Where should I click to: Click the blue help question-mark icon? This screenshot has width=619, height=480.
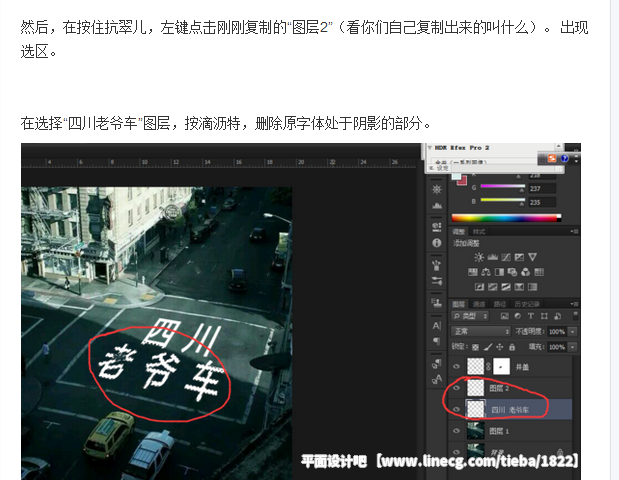[x=565, y=158]
